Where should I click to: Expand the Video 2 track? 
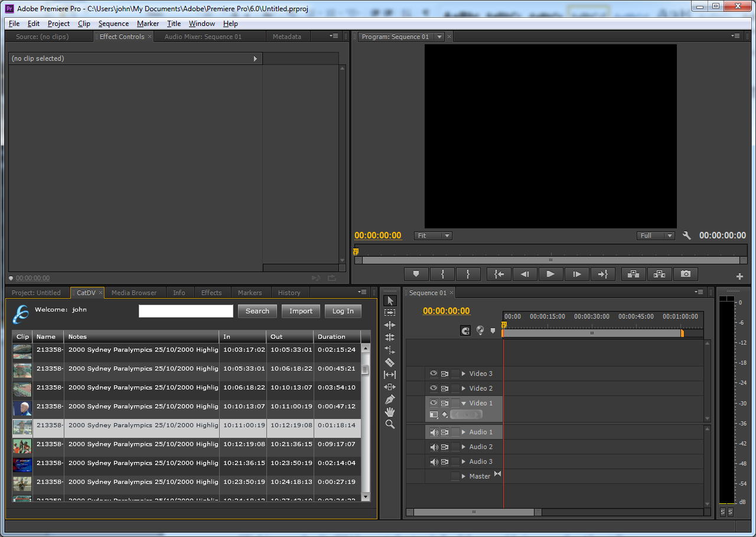(x=464, y=388)
